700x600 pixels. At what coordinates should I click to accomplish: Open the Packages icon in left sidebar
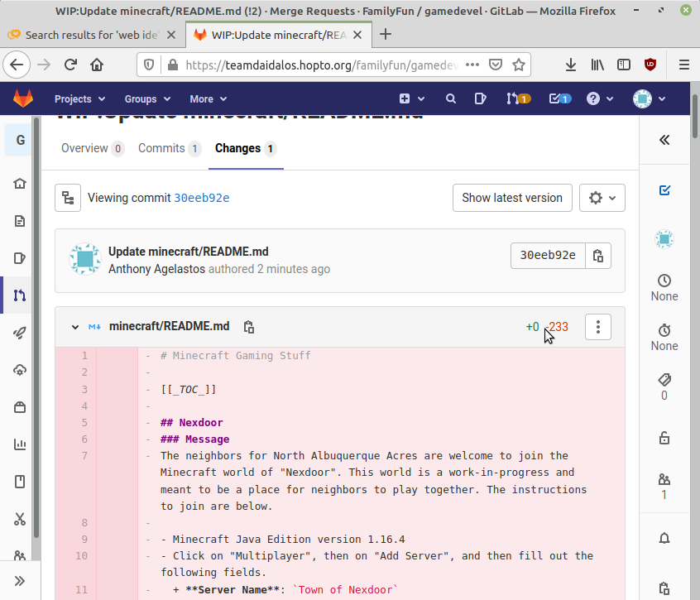[20, 407]
